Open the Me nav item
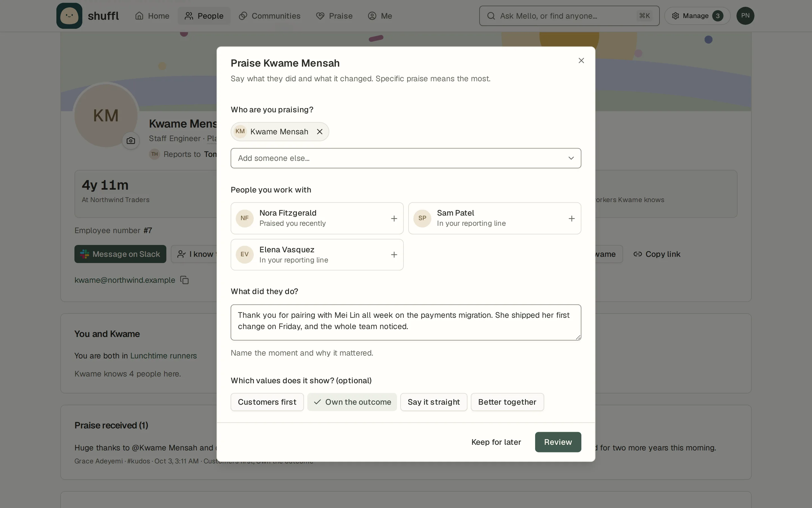812x508 pixels. [380, 16]
